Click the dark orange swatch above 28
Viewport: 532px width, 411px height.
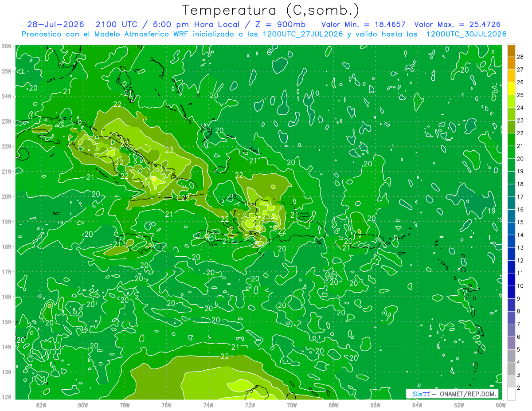tap(511, 51)
